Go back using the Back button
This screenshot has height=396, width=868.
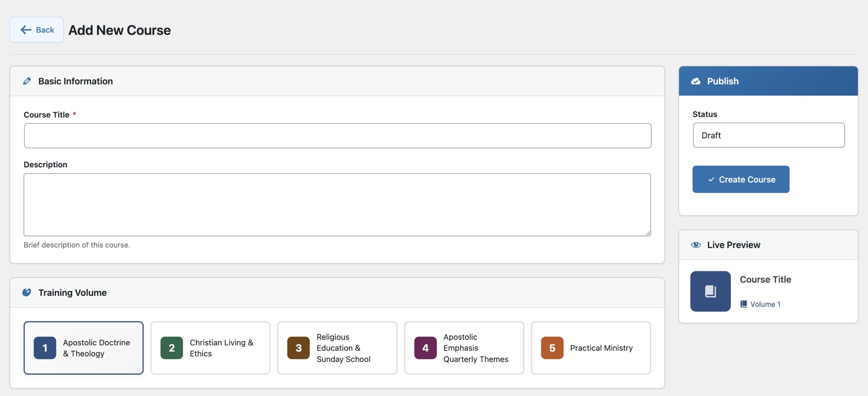(37, 30)
